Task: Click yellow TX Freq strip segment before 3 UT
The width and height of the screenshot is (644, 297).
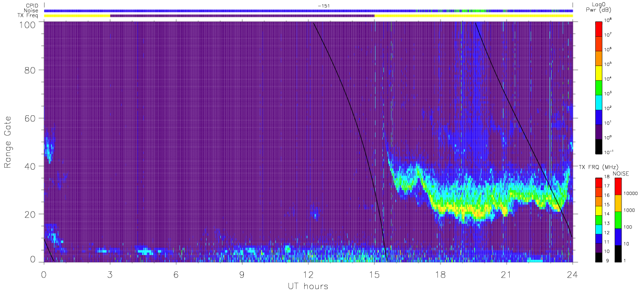Action: click(77, 16)
